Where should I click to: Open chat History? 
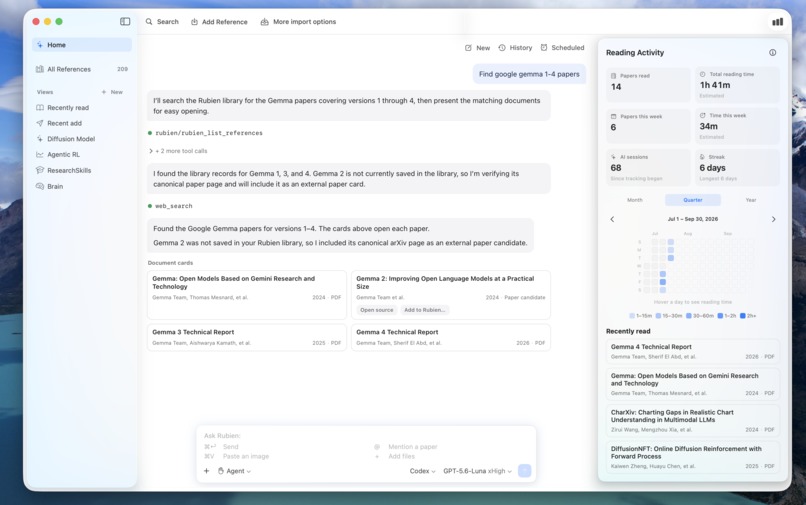515,48
